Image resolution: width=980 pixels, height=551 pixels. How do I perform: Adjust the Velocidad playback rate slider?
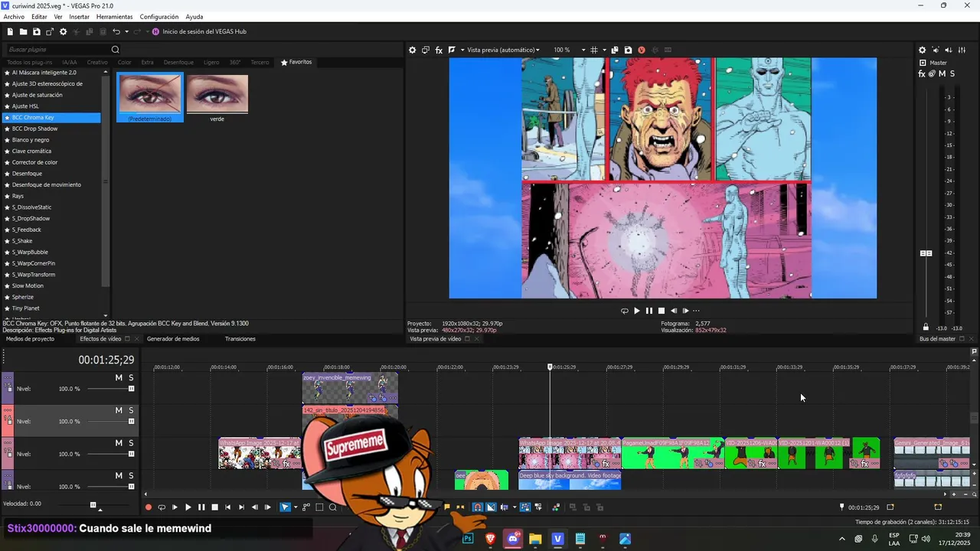93,505
